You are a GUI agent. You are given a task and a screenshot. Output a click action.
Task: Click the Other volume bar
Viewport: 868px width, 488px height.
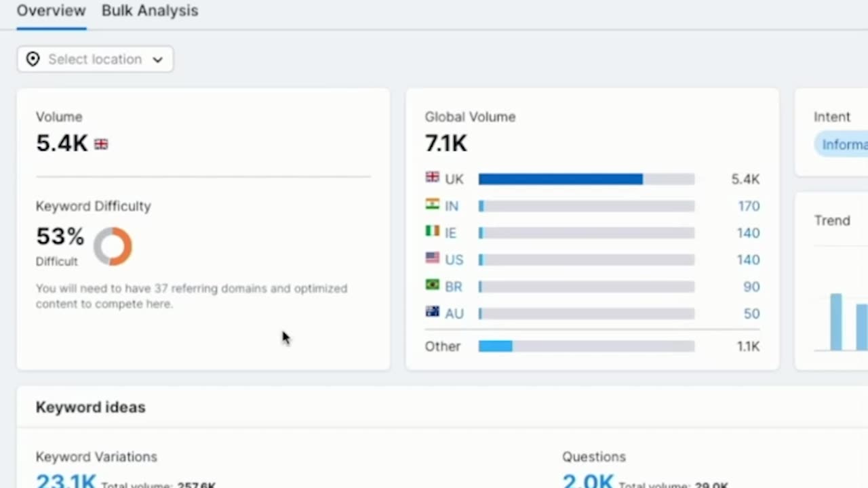point(587,346)
